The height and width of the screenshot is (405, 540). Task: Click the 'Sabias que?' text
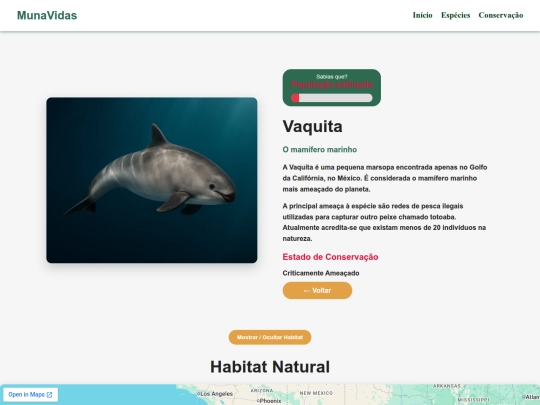click(332, 77)
